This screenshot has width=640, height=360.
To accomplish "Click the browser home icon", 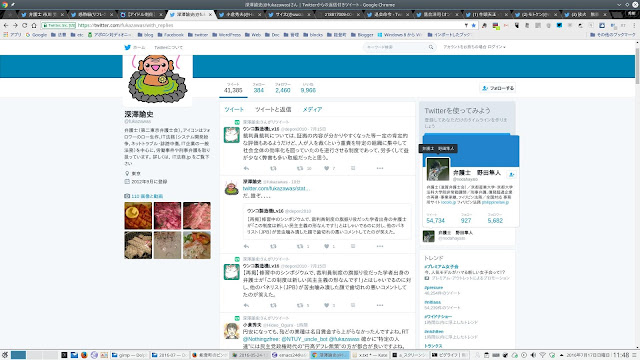I will point(34,25).
